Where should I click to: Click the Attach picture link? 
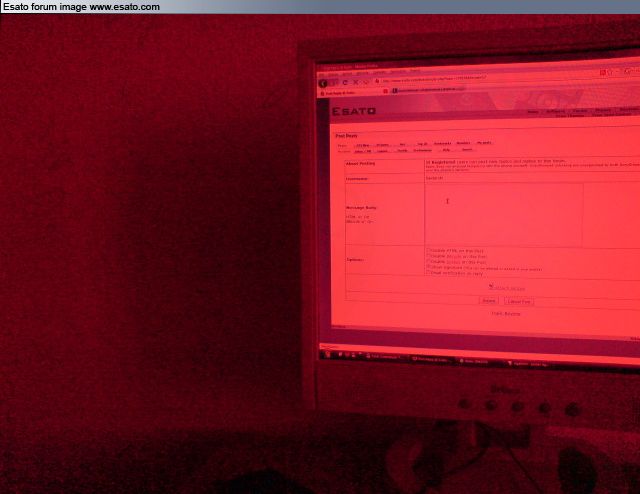pyautogui.click(x=507, y=288)
